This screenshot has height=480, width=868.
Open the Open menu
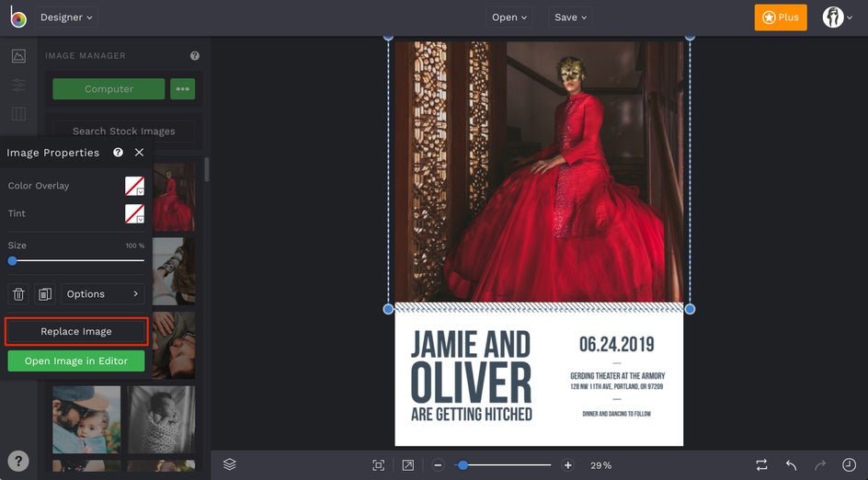point(509,17)
